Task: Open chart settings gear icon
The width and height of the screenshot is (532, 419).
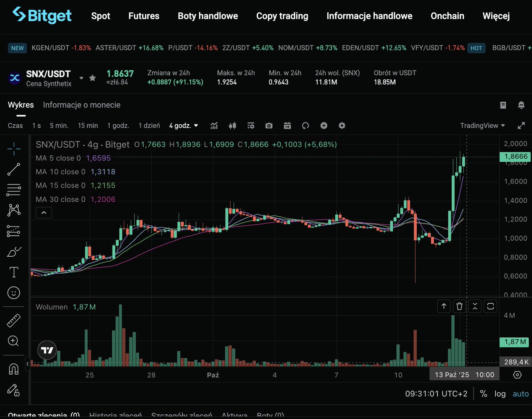Action: coord(342,125)
